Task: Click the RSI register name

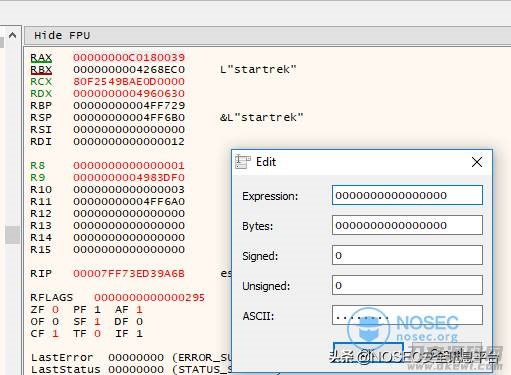Action: point(41,129)
